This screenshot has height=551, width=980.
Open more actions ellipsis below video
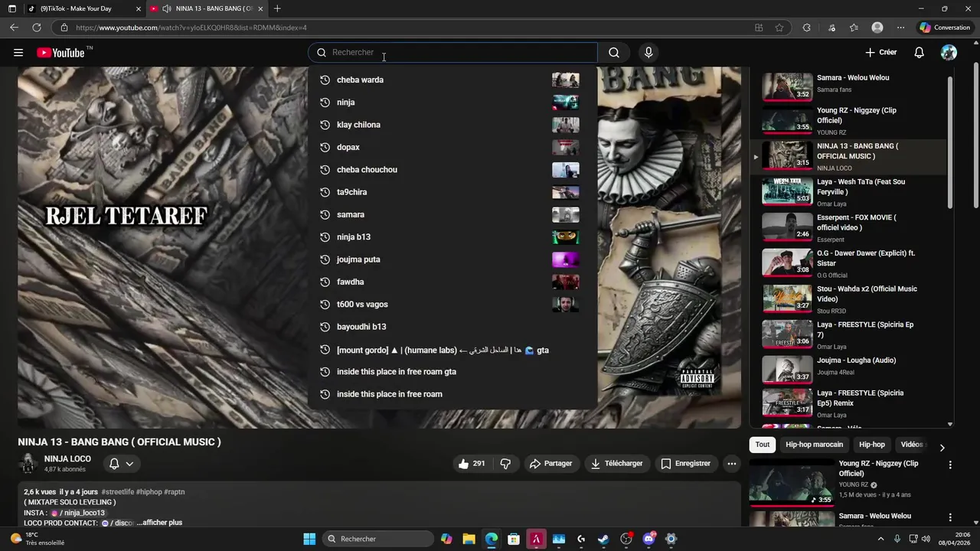point(732,464)
